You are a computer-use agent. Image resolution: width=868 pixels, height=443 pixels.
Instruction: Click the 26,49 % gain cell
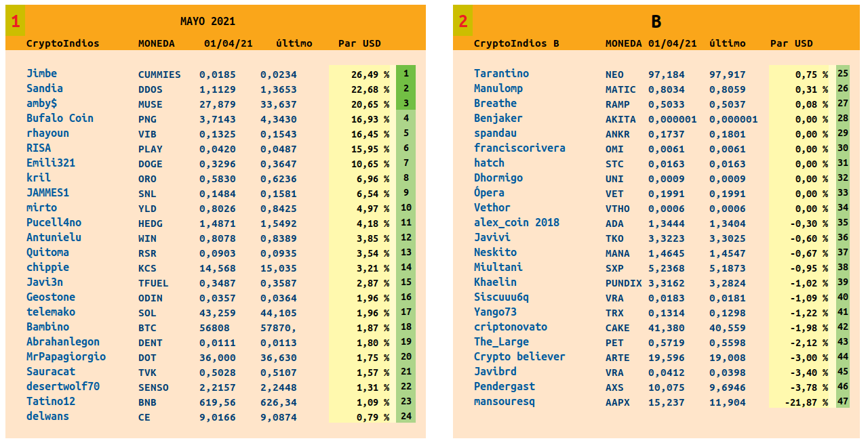tap(369, 75)
